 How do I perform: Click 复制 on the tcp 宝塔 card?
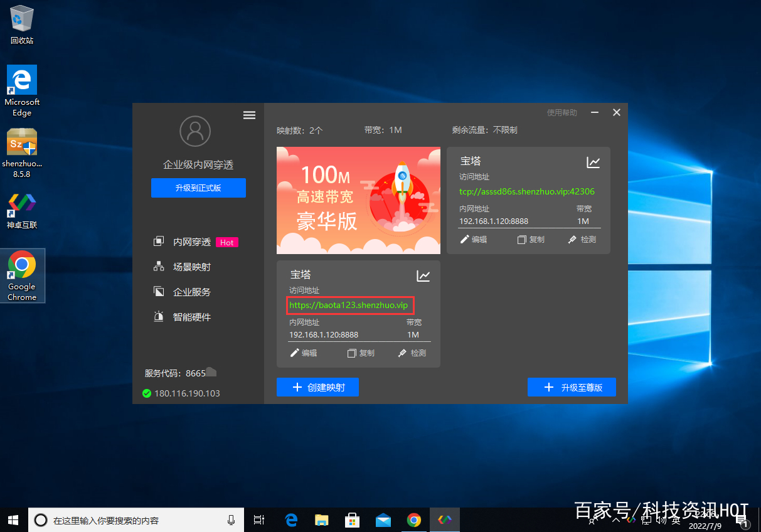(x=531, y=240)
